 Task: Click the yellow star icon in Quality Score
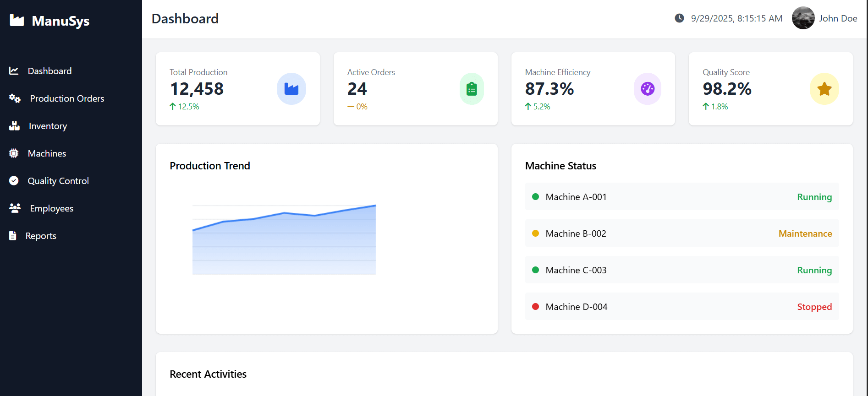(824, 89)
